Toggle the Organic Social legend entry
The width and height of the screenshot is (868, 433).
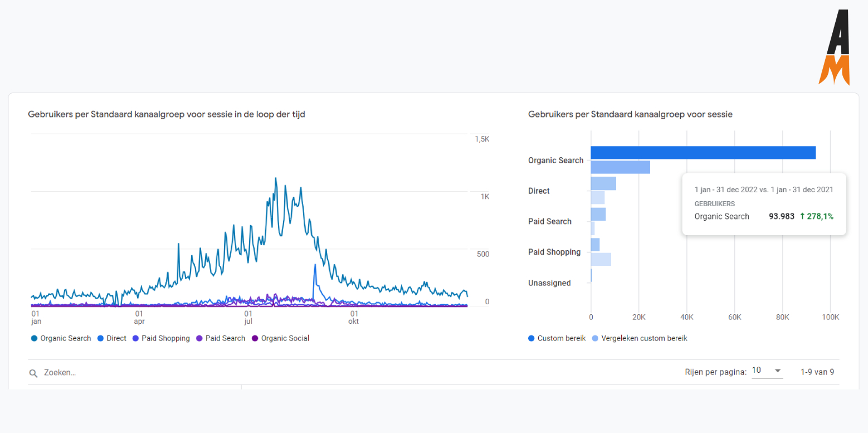(280, 338)
